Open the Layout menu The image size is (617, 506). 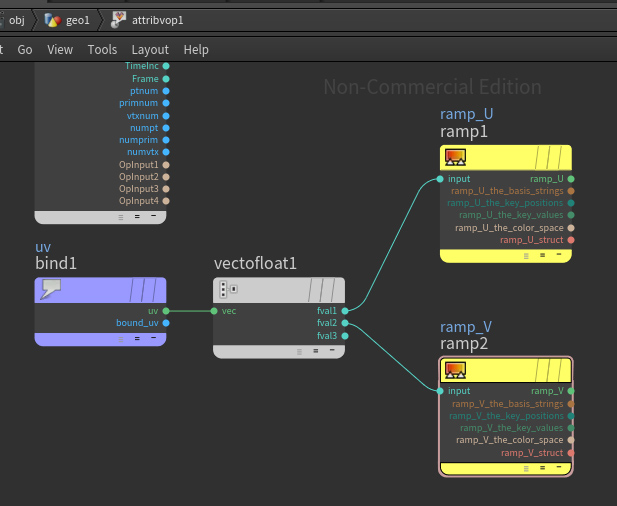click(x=150, y=50)
